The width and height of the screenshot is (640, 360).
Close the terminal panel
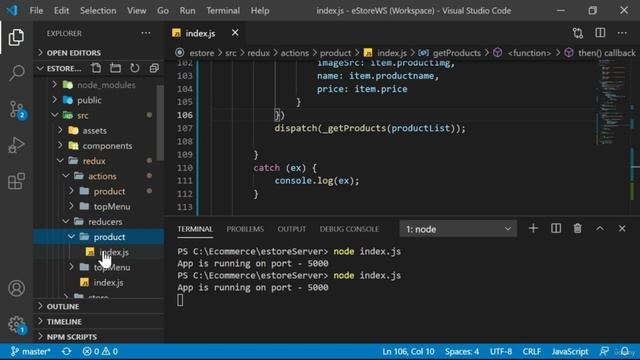[x=622, y=229]
